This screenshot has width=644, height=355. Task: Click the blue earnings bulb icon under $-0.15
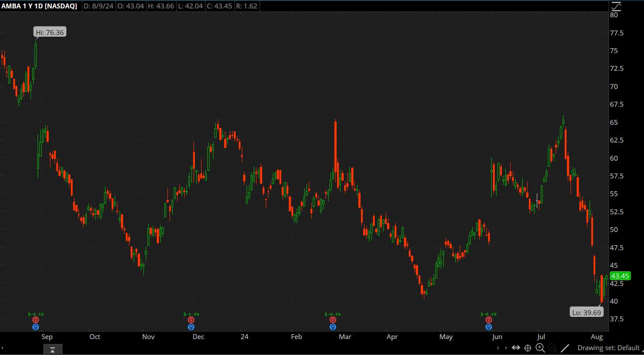click(36, 327)
